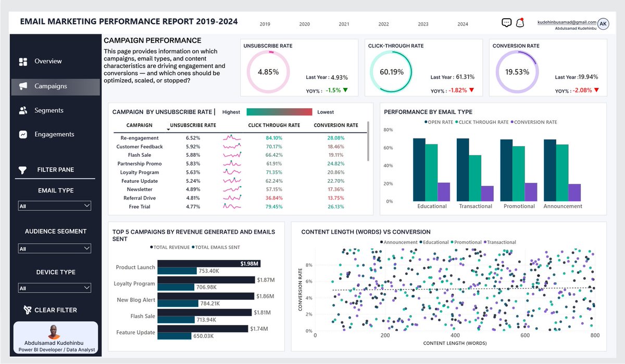
Task: Click the Transactional conversion rate bar
Action: [487, 194]
